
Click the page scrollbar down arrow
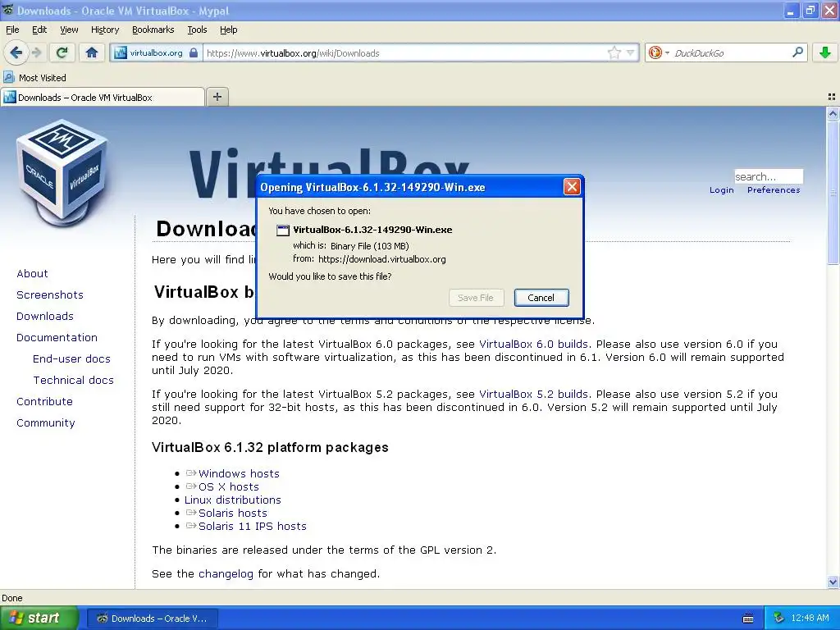[833, 582]
